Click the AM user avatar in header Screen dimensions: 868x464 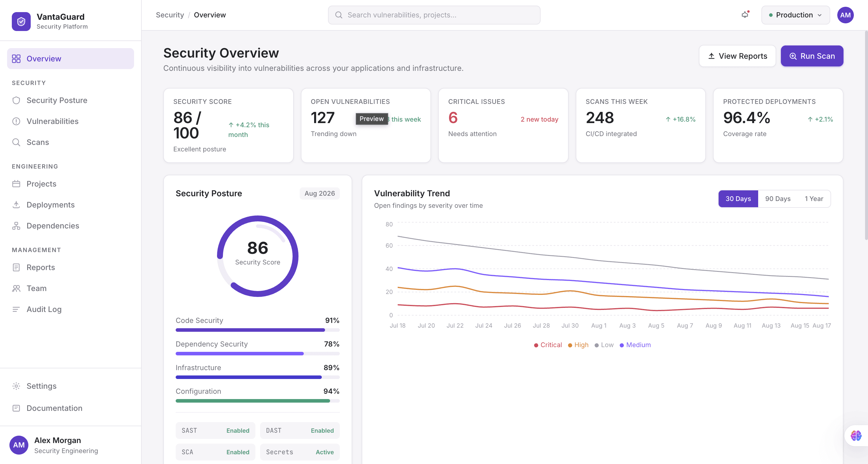click(845, 15)
